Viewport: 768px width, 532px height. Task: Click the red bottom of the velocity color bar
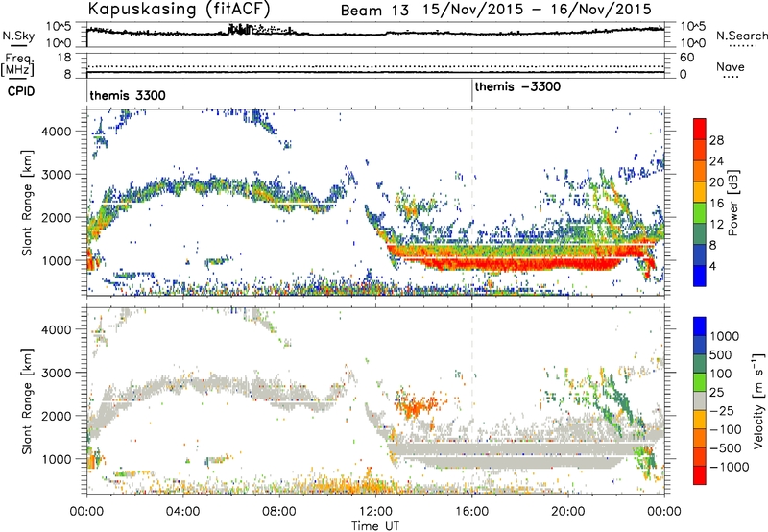tap(700, 475)
